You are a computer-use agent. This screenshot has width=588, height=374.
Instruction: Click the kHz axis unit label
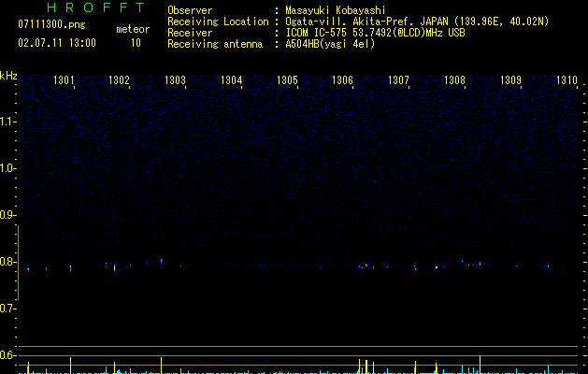[x=8, y=76]
